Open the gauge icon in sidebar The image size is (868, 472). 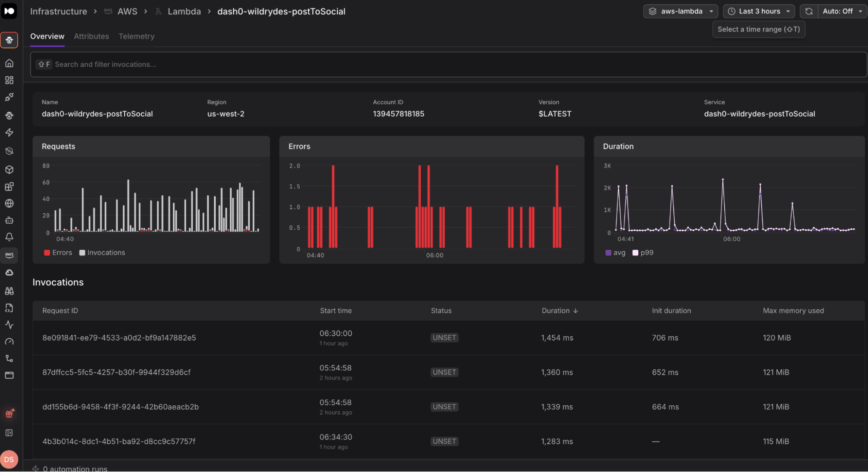(9, 342)
